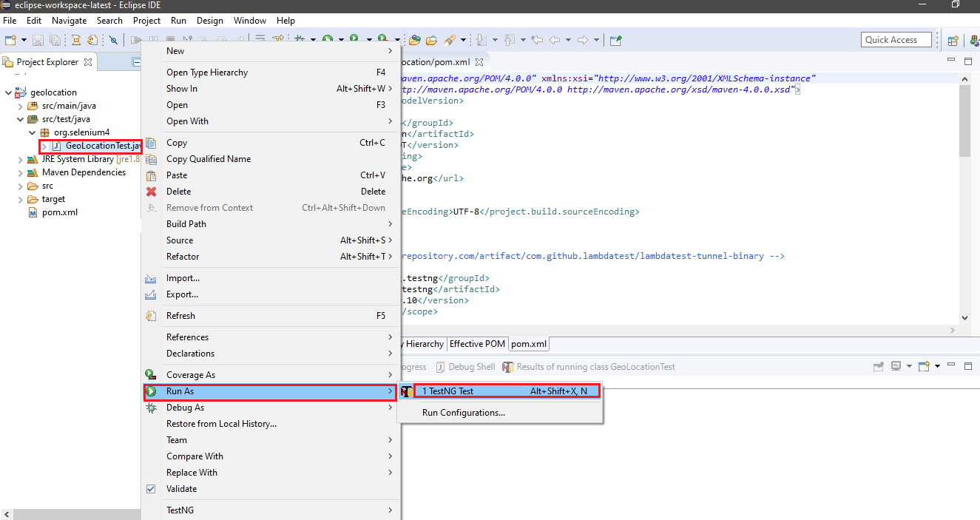Switch to the Effective POM tab
Screen dimensions: 980x520
pos(477,343)
